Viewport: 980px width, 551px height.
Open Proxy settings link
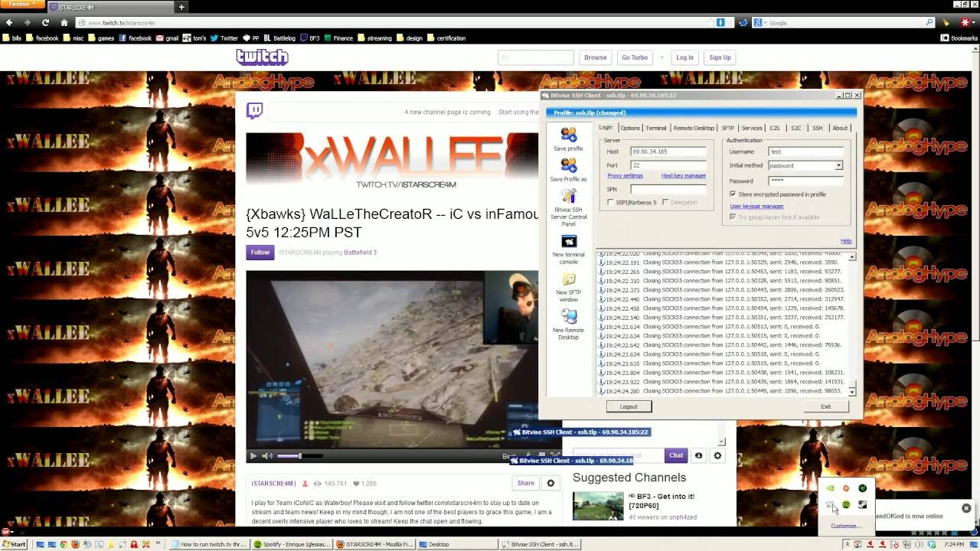[625, 176]
